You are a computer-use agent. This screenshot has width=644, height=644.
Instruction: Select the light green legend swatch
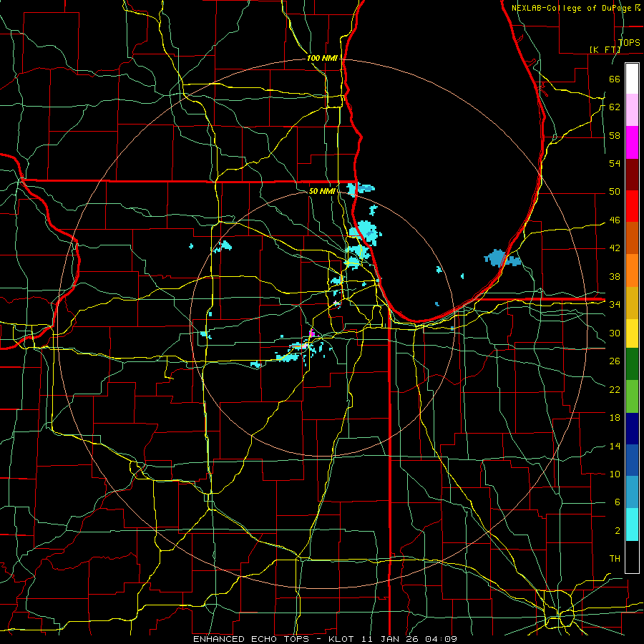tap(632, 396)
